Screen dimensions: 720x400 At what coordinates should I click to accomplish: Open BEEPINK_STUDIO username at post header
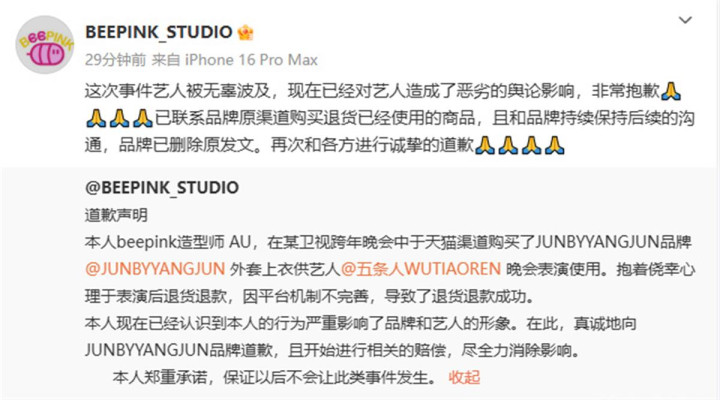[x=159, y=32]
